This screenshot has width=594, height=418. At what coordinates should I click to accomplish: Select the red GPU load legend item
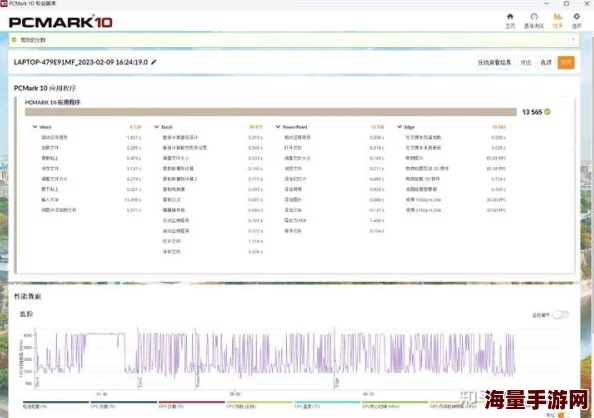(192, 404)
